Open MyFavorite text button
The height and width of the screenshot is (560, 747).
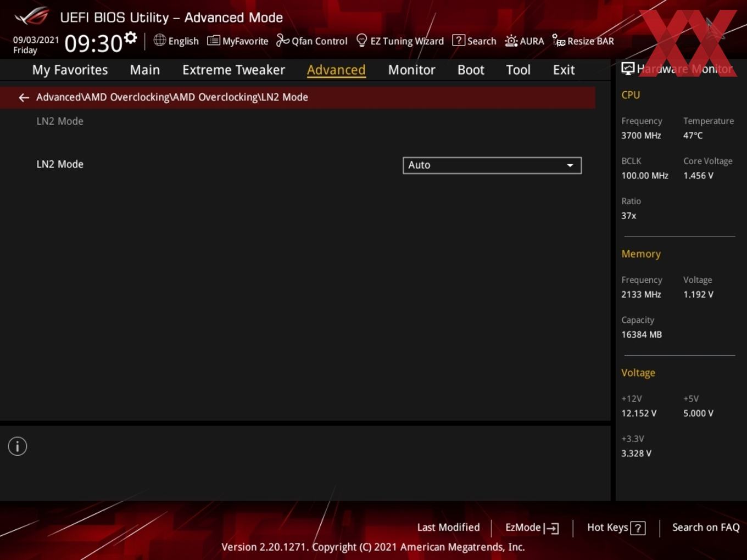[245, 41]
